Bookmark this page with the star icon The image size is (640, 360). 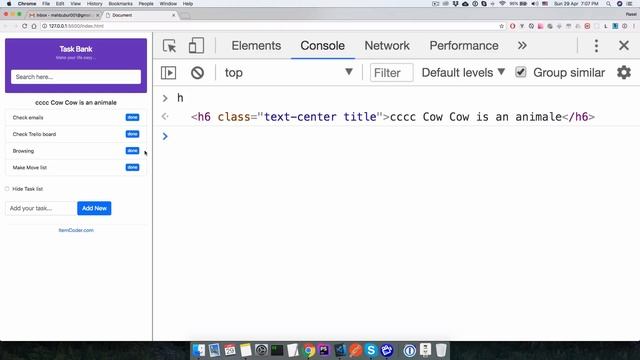[x=502, y=26]
